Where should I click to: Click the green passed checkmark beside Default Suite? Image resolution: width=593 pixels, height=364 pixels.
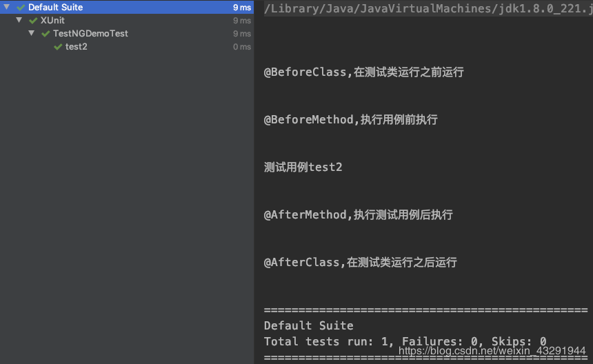click(21, 8)
